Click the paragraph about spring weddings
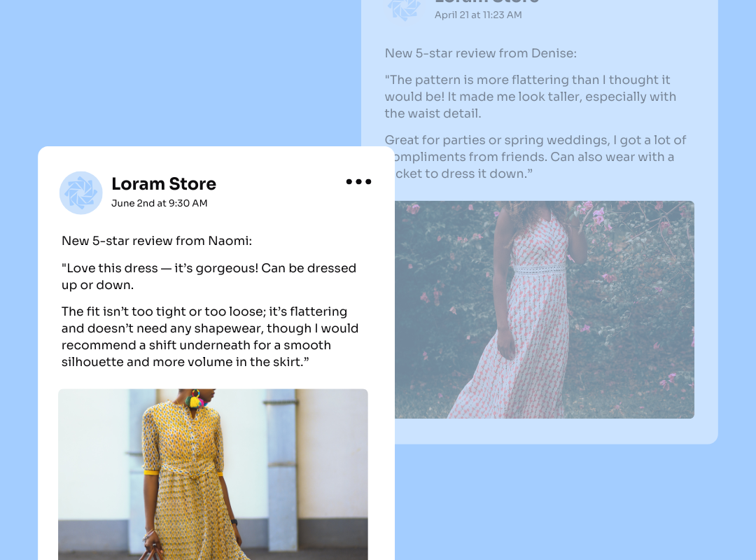Viewport: 756px width, 560px height. coord(535,157)
